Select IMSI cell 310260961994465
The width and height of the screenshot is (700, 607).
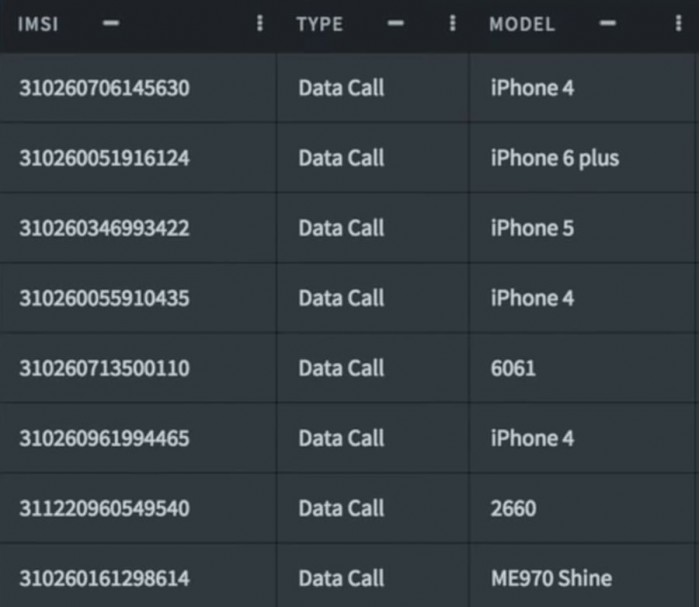(104, 438)
